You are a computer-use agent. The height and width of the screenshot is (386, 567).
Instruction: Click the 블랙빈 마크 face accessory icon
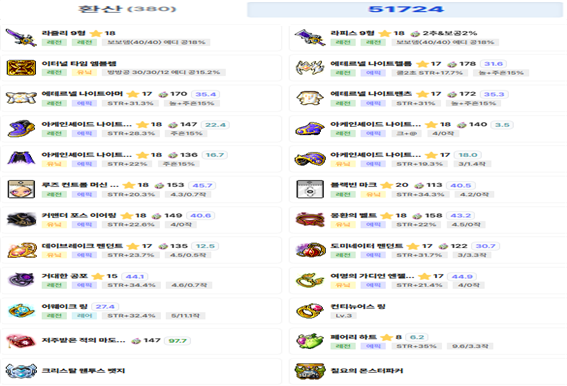(x=310, y=189)
